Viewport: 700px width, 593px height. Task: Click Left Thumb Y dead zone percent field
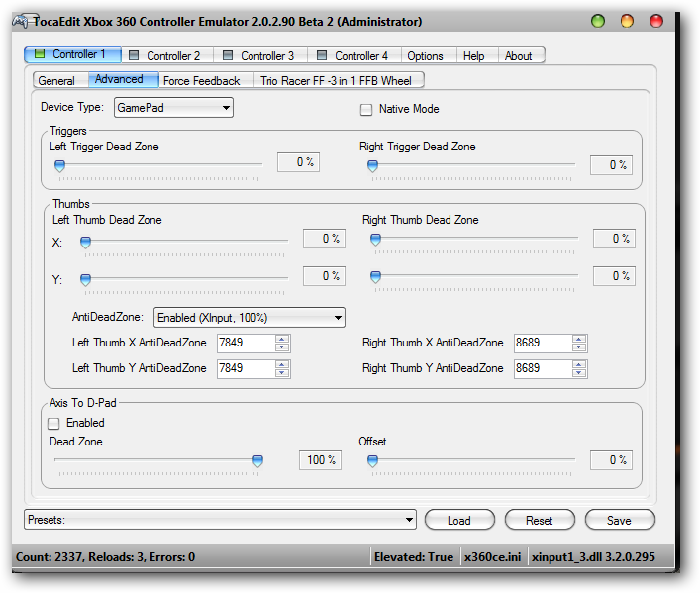click(x=324, y=276)
